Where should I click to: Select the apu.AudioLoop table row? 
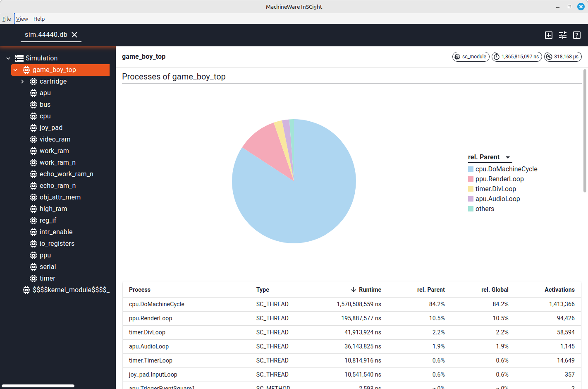(352, 346)
